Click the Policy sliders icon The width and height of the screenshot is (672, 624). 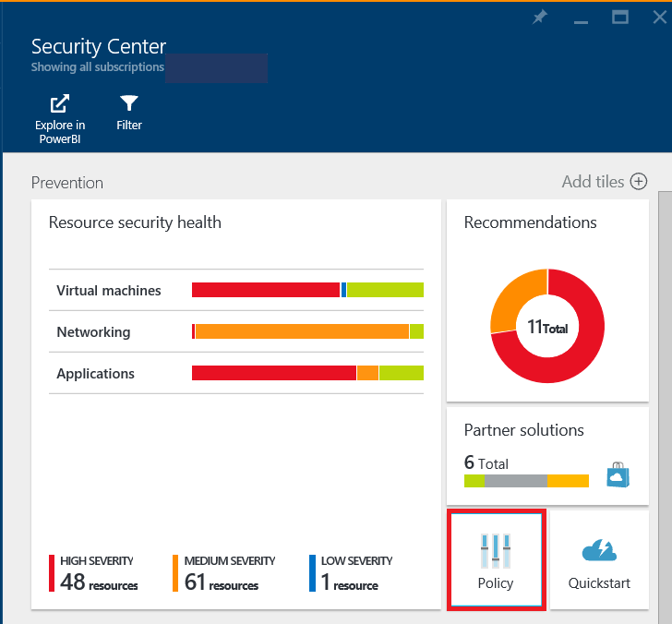[496, 551]
